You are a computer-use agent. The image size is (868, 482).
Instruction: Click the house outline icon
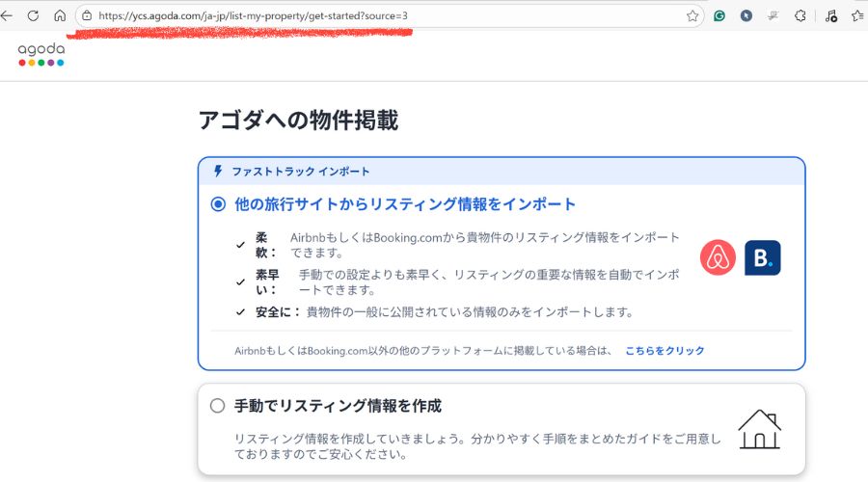click(x=760, y=429)
